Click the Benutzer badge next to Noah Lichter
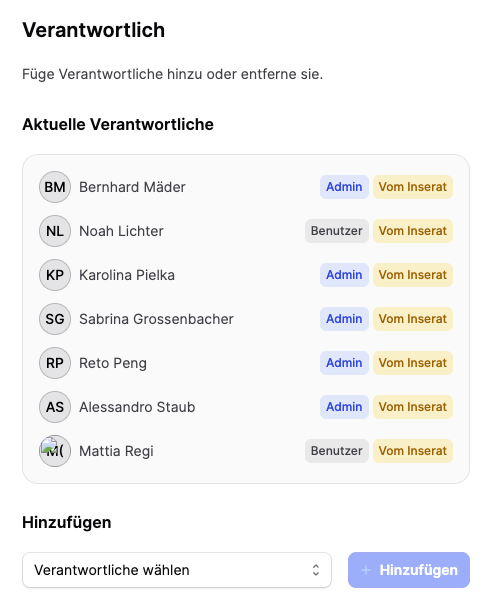Image resolution: width=489 pixels, height=610 pixels. coord(337,231)
